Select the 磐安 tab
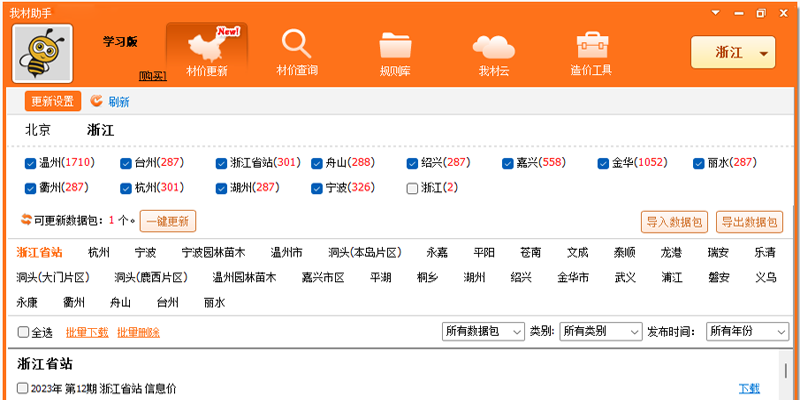 tap(718, 278)
